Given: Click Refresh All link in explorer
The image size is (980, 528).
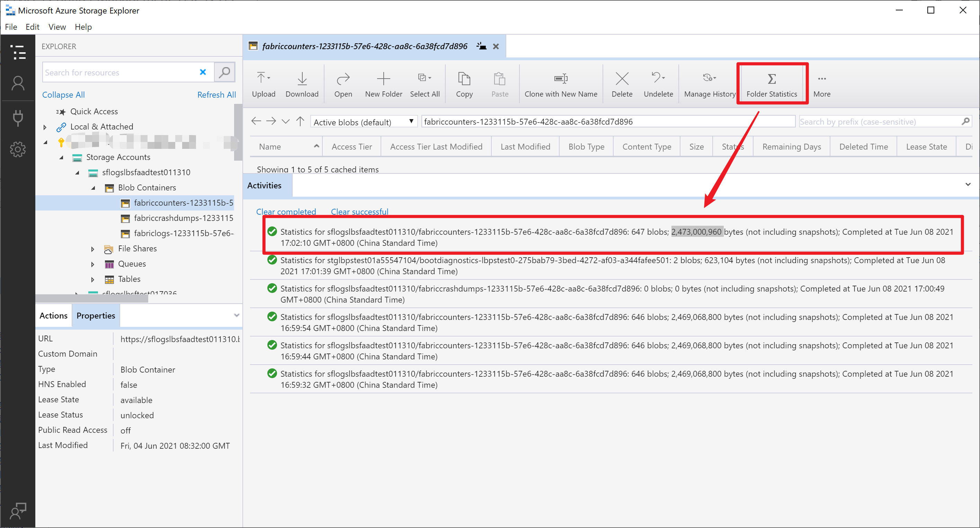Looking at the screenshot, I should coord(216,95).
